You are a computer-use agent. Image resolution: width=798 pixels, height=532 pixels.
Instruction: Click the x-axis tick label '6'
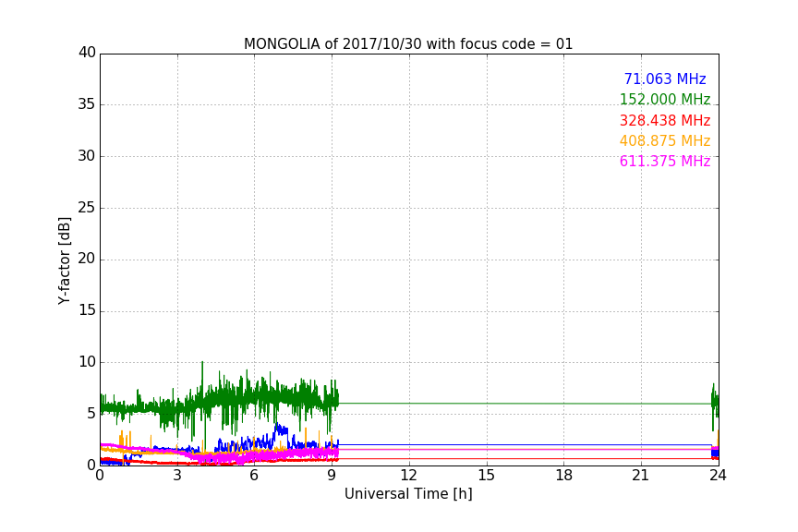255,476
